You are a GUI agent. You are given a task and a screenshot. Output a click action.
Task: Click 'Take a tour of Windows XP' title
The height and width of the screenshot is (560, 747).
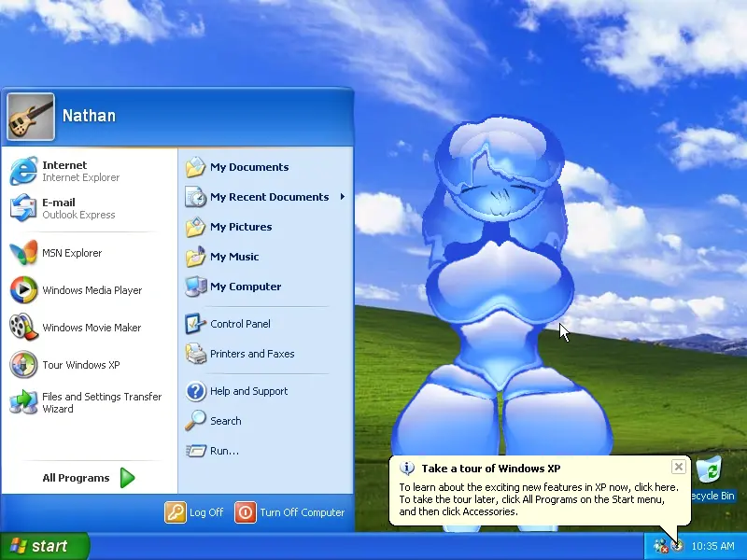pos(491,469)
